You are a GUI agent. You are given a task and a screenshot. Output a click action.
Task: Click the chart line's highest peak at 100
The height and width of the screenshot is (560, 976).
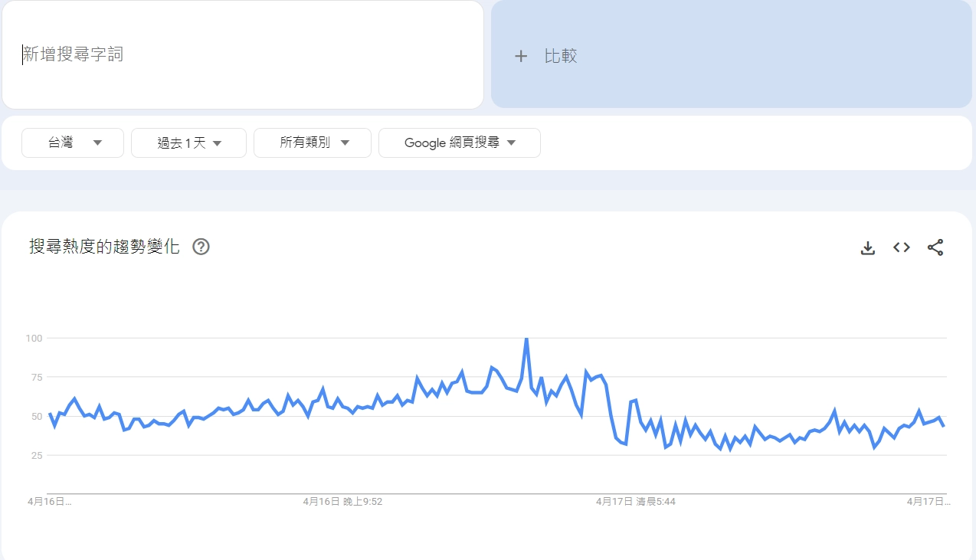coord(526,338)
